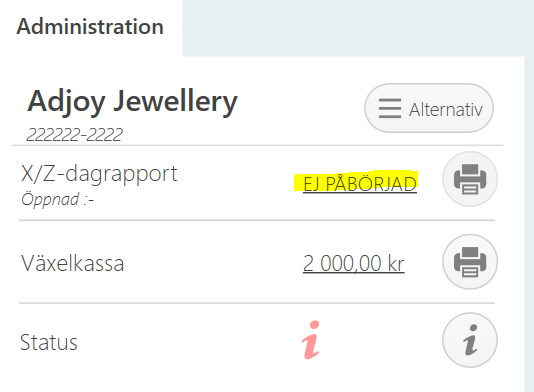Click the empty grey tab strip beside Administration

click(x=358, y=28)
